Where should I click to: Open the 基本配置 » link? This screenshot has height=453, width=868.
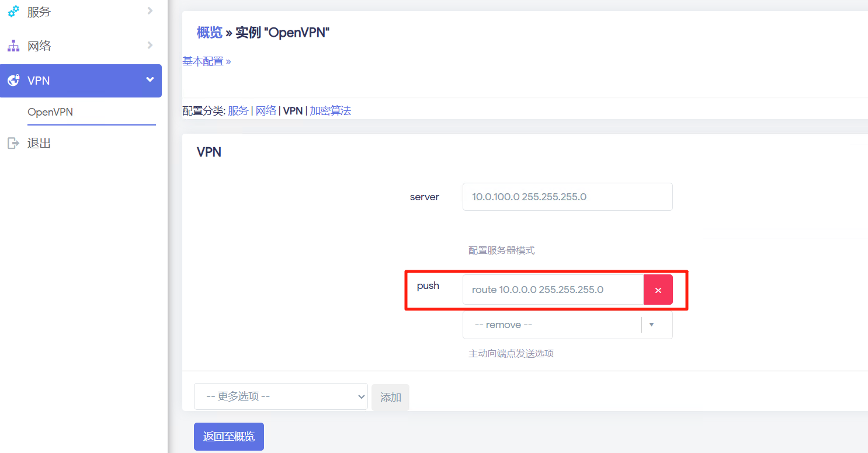207,61
